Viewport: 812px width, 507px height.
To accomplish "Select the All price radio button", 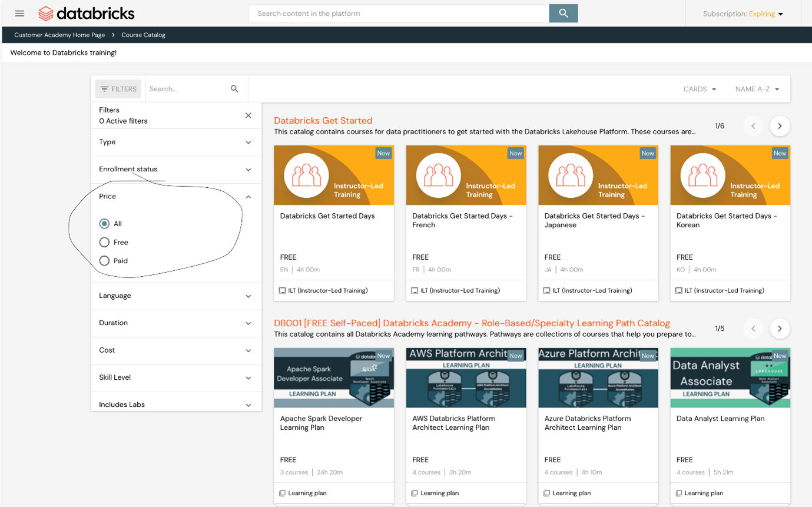I will pyautogui.click(x=104, y=224).
